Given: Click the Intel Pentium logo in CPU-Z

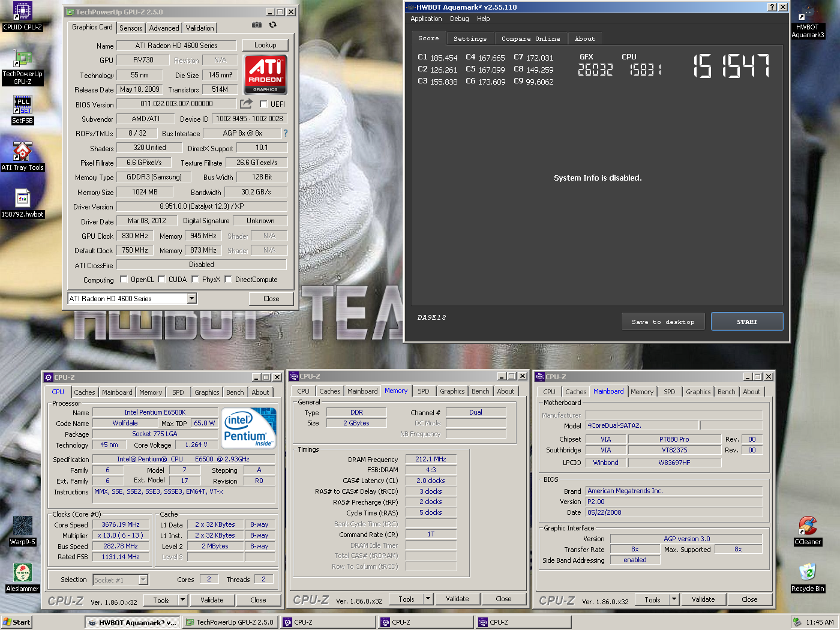Looking at the screenshot, I should tap(248, 427).
